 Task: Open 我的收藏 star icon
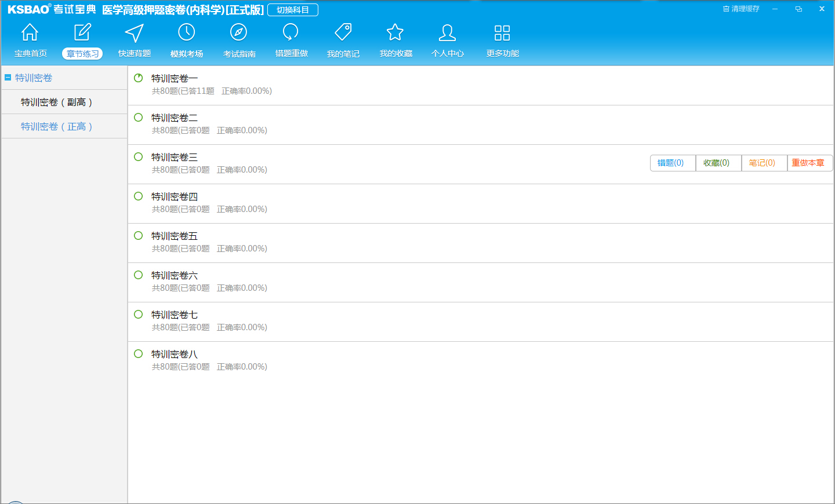395,32
